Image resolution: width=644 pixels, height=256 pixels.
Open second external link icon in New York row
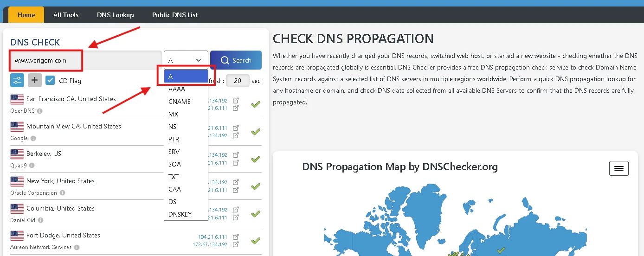click(236, 190)
